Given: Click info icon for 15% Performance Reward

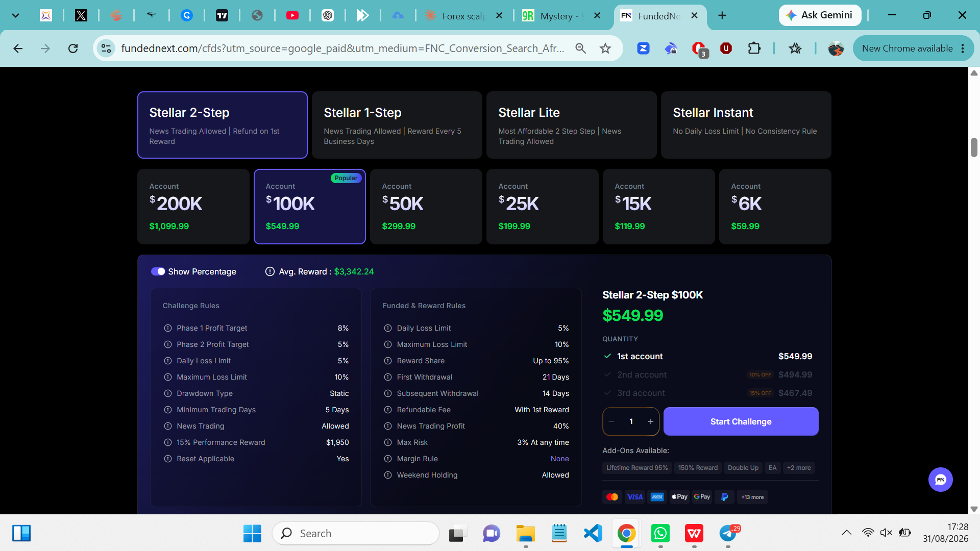Looking at the screenshot, I should (168, 442).
